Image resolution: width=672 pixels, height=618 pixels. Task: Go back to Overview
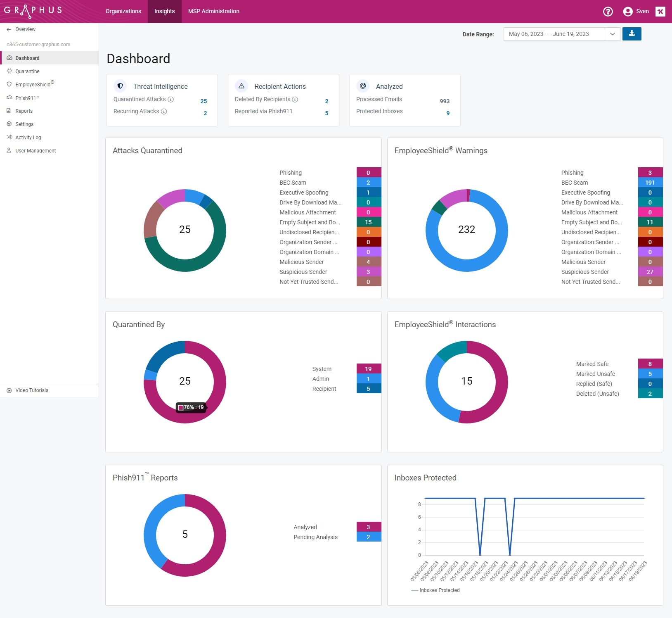point(25,29)
